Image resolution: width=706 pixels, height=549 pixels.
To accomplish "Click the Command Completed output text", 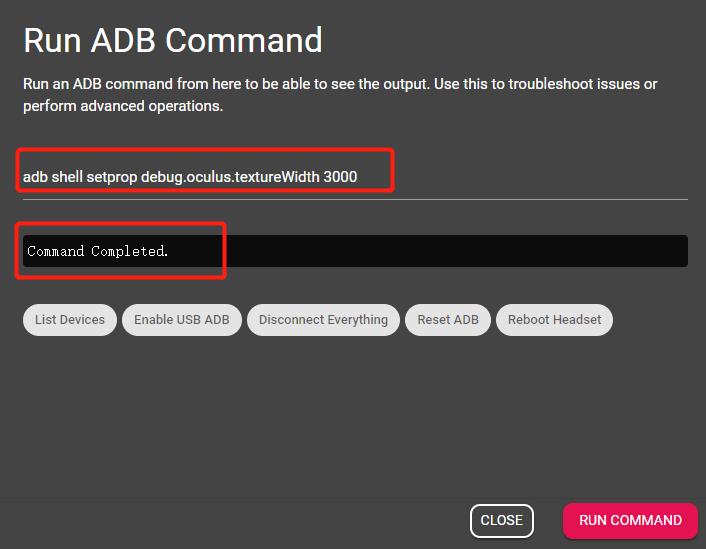I will (98, 251).
